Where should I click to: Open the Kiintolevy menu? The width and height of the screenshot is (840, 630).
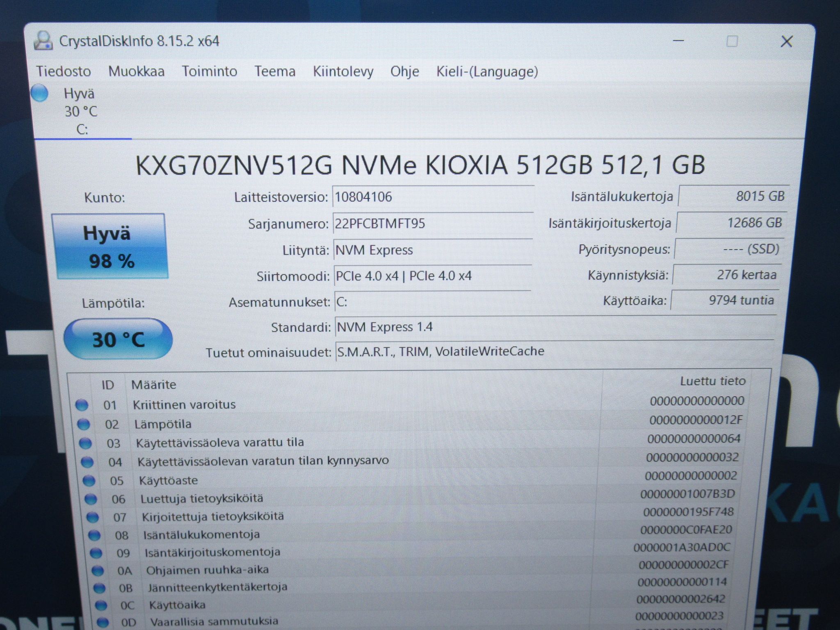(x=343, y=71)
